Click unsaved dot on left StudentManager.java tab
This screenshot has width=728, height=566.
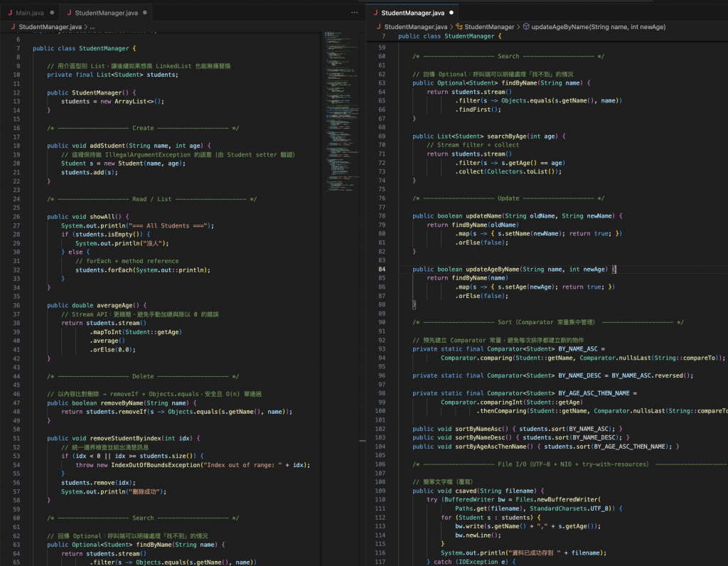(145, 13)
